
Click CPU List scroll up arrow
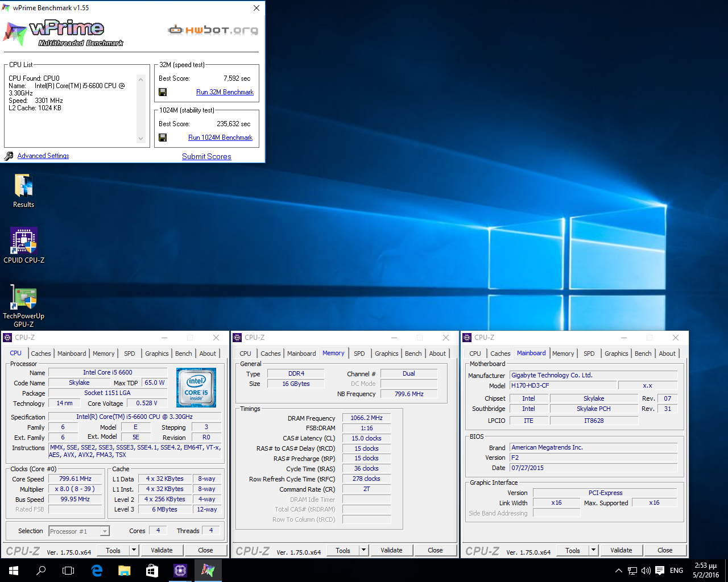pyautogui.click(x=140, y=78)
